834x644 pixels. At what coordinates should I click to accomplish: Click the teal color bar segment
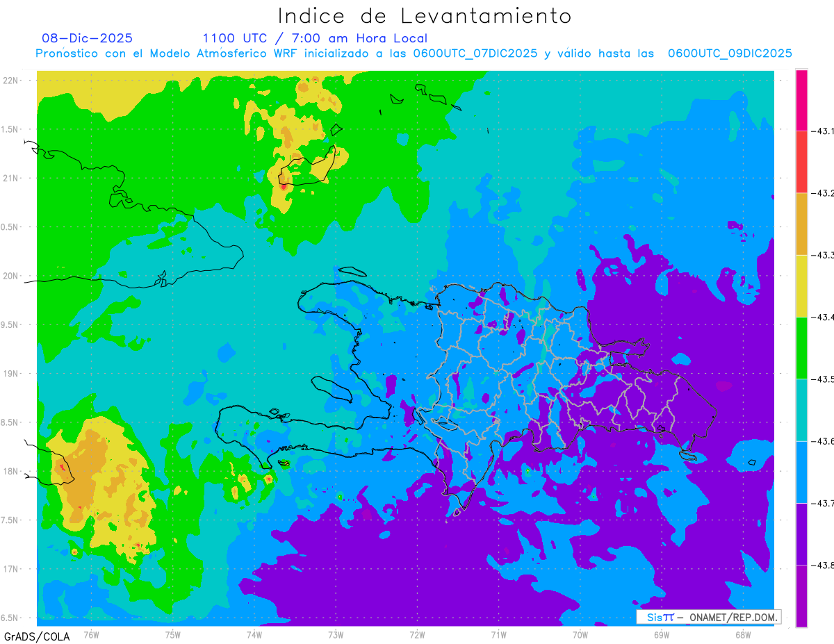pos(801,409)
